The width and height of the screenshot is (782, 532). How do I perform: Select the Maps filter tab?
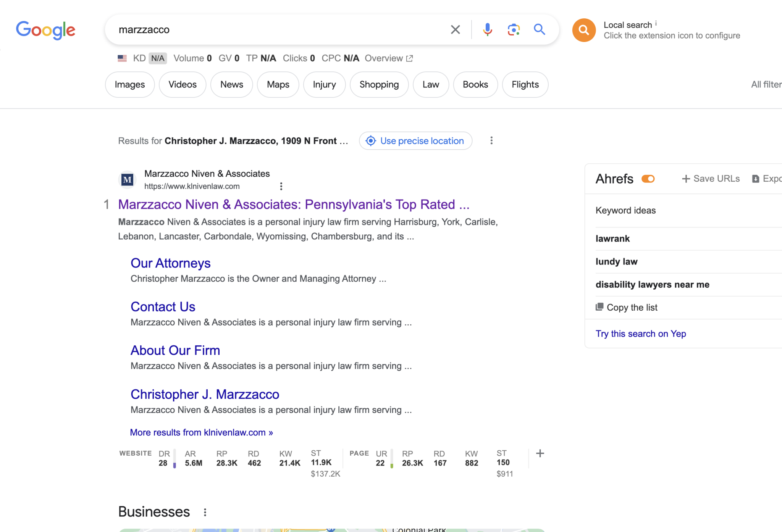278,85
